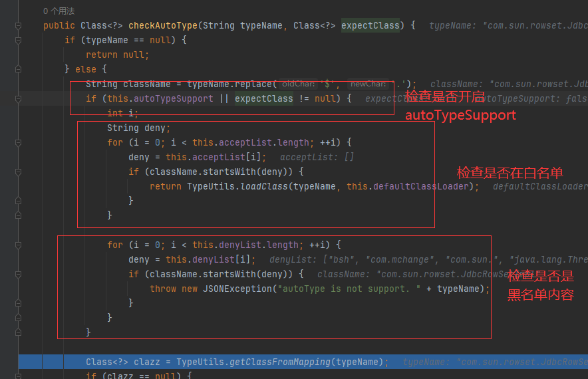Collapse the autoTypeSupport if-block in gutter
Image resolution: width=588 pixels, height=379 pixels.
click(19, 99)
